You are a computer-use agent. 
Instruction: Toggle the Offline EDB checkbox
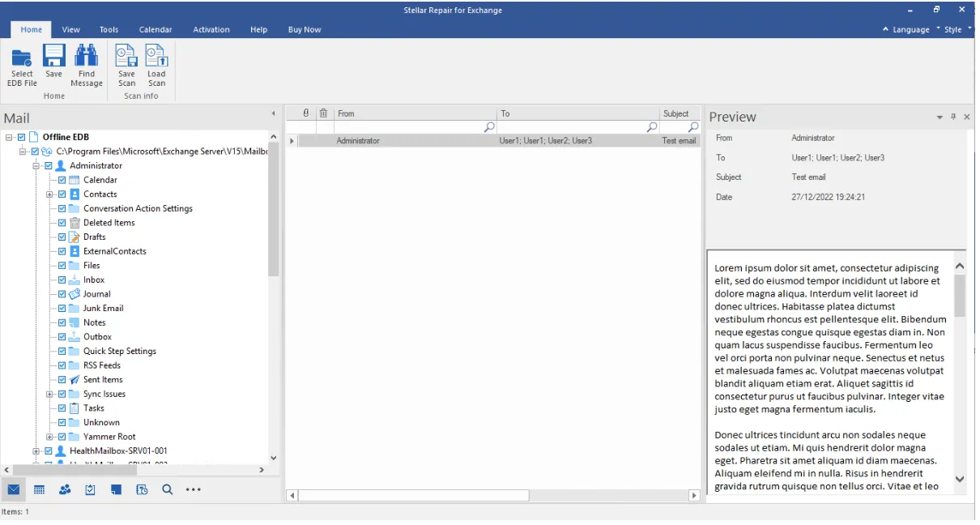[x=21, y=137]
